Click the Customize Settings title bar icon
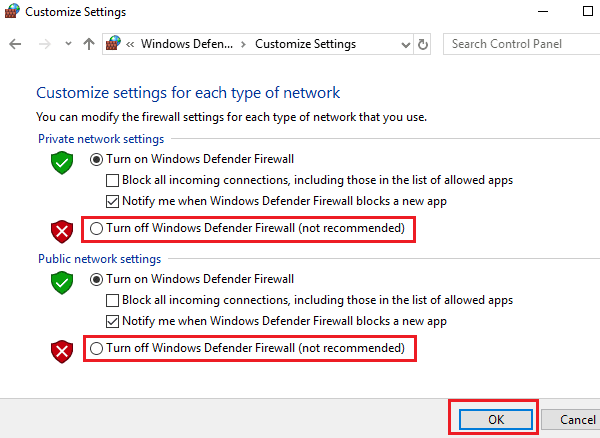This screenshot has height=438, width=600. click(12, 12)
